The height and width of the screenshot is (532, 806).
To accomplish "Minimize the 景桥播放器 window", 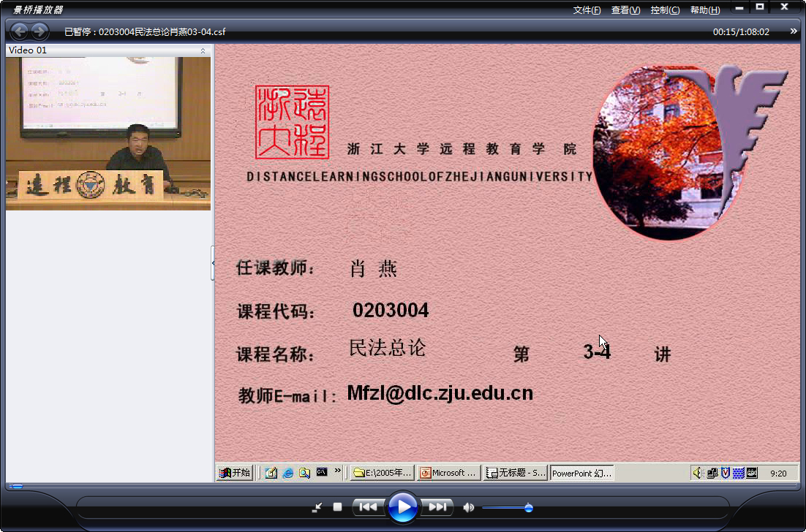I will (x=739, y=8).
